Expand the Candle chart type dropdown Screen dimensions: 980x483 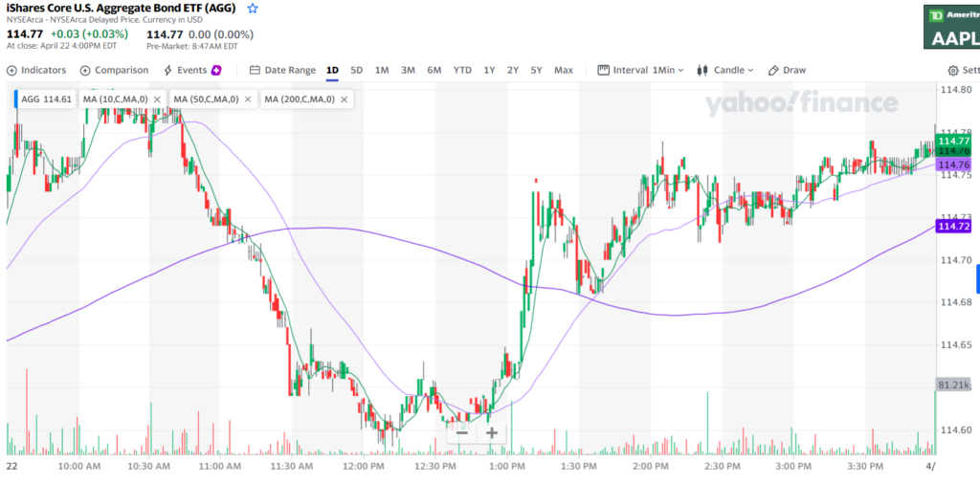tap(725, 70)
